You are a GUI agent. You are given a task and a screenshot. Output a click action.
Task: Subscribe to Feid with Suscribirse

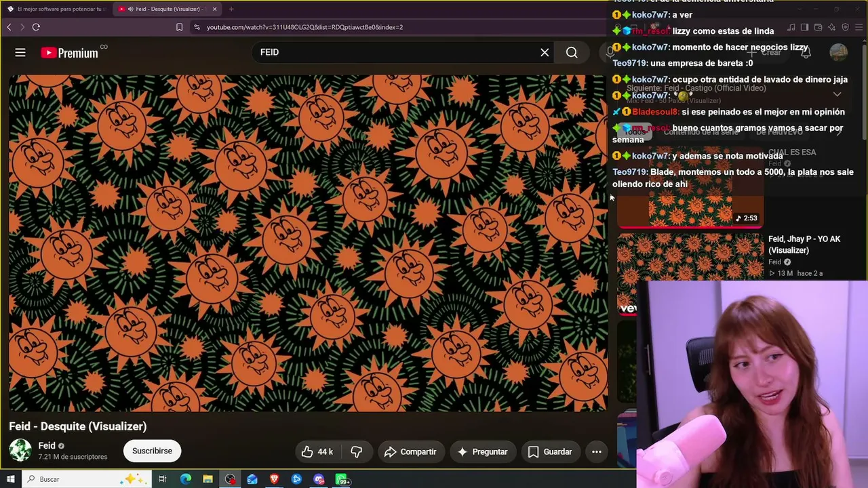pyautogui.click(x=152, y=451)
